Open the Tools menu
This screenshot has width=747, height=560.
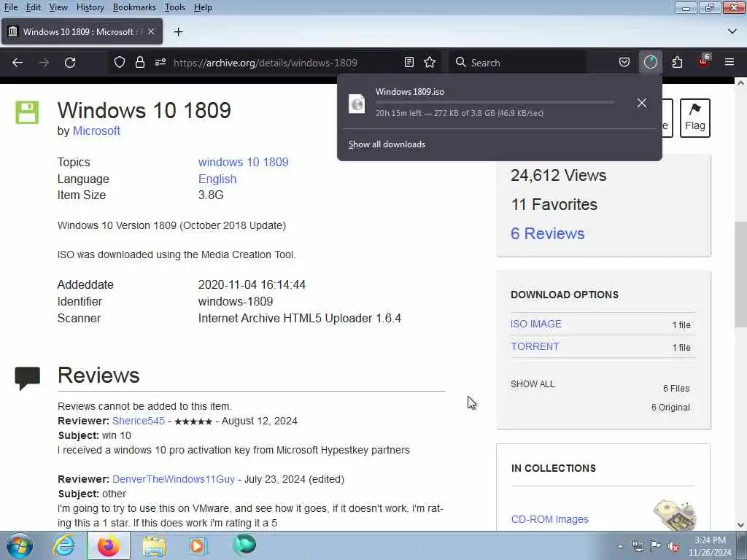tap(175, 7)
